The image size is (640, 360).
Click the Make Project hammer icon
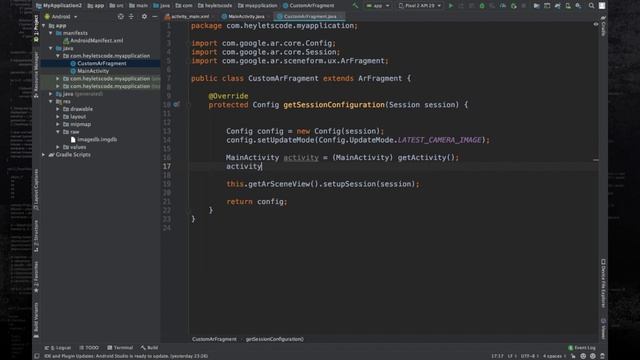(x=355, y=6)
